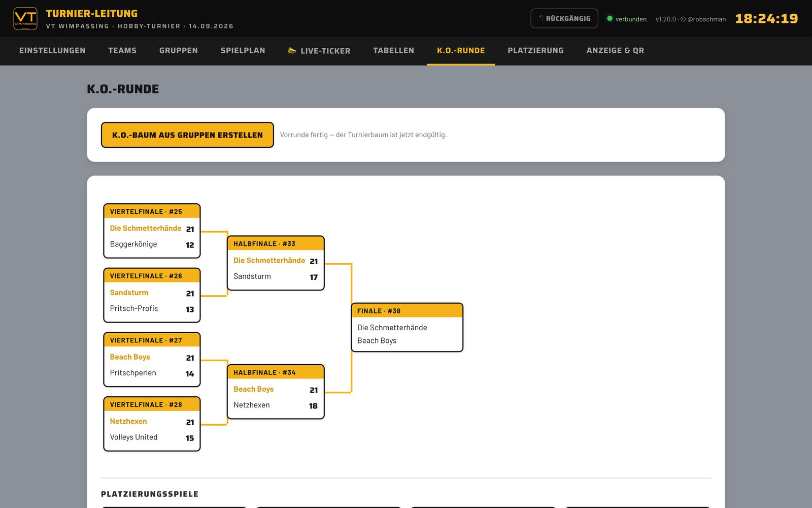Open the Gruppen tab
812x508 pixels.
[x=179, y=50]
